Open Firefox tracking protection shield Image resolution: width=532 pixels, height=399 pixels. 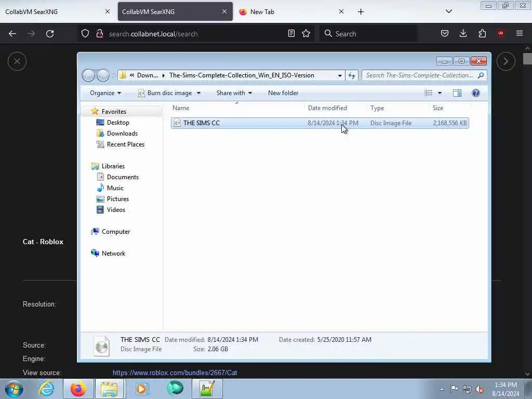click(x=85, y=34)
